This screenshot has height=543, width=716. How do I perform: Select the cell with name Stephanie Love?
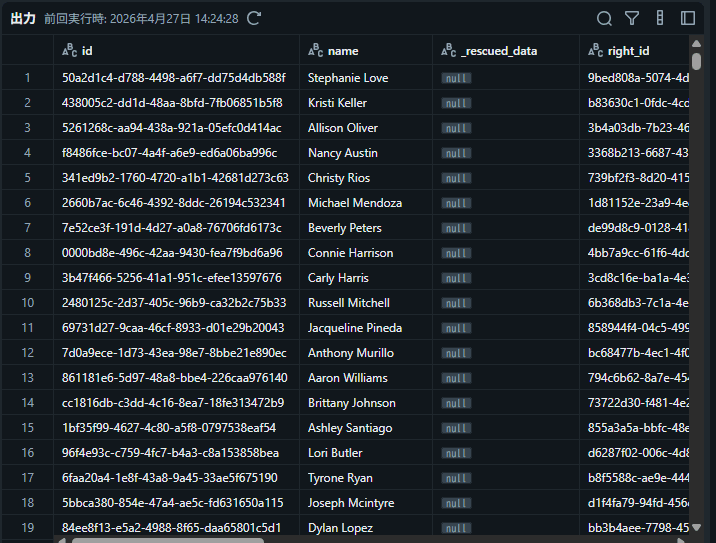(366, 78)
